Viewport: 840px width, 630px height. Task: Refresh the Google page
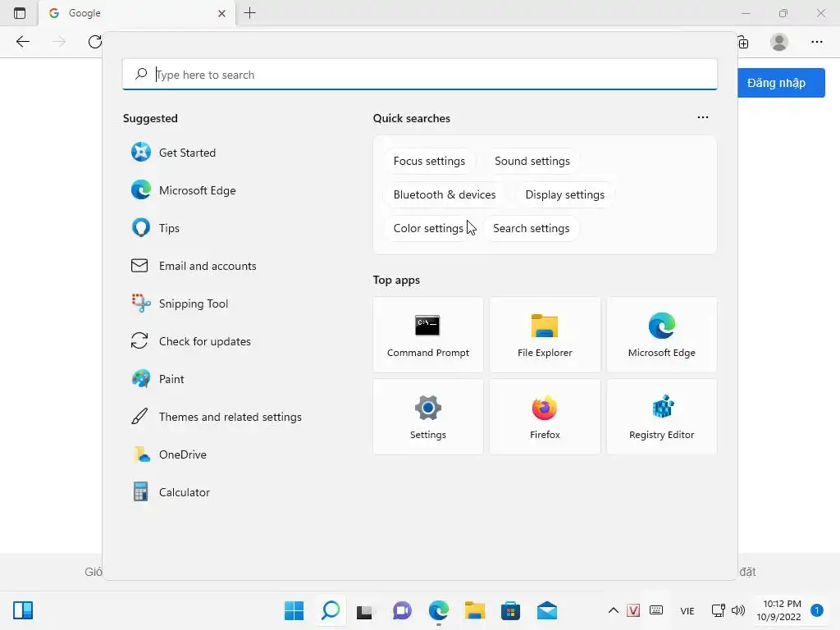95,42
